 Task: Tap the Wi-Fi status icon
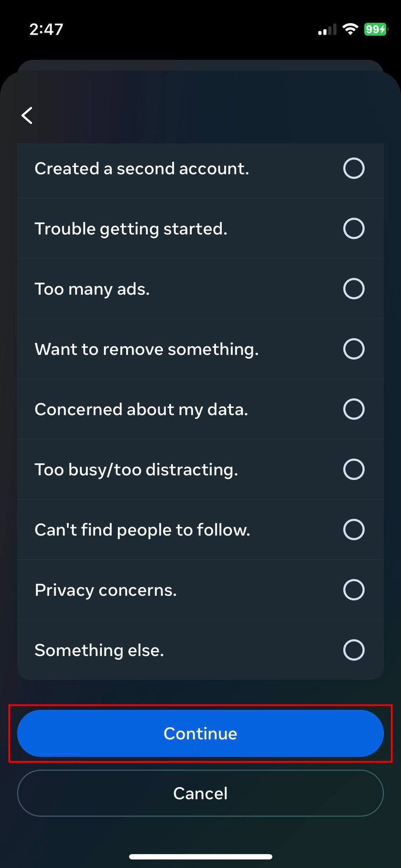coord(350,29)
